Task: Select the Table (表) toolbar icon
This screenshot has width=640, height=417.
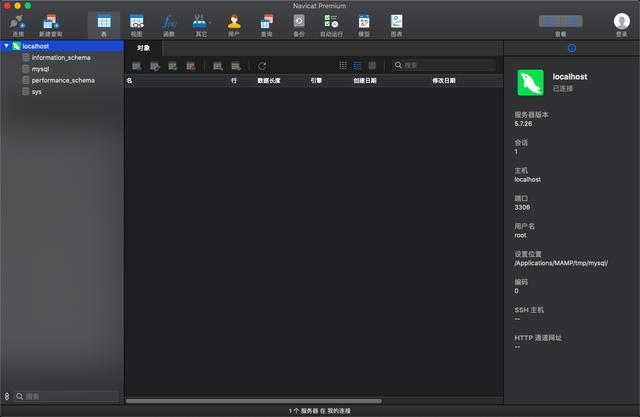Action: pos(104,25)
